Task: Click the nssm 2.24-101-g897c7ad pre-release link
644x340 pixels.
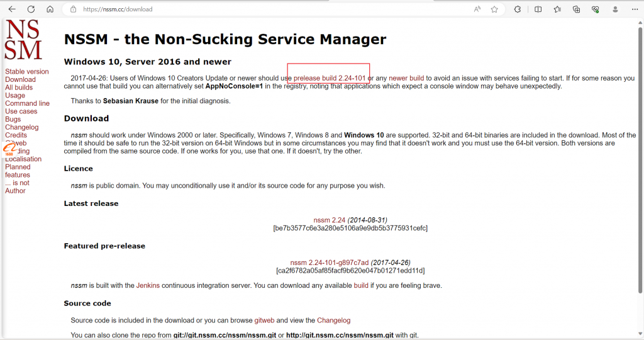Action: click(x=330, y=263)
